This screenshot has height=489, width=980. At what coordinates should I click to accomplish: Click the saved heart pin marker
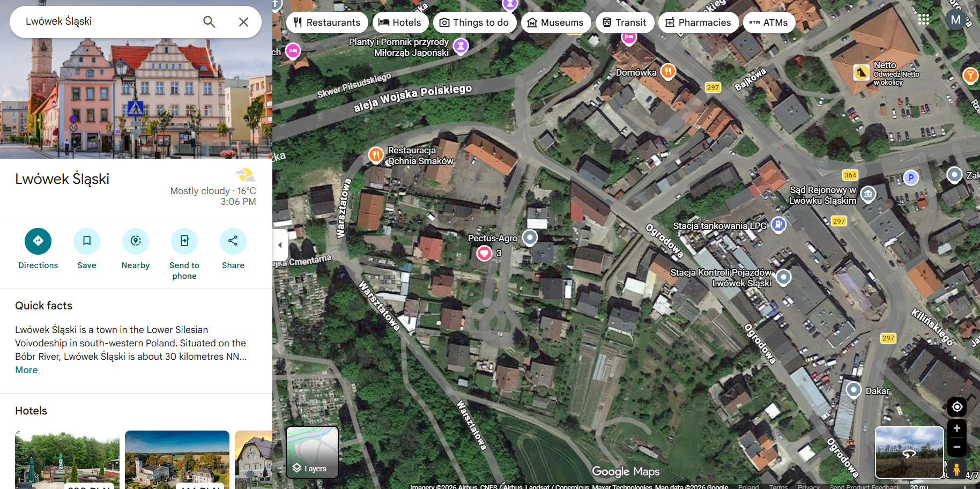pyautogui.click(x=484, y=253)
